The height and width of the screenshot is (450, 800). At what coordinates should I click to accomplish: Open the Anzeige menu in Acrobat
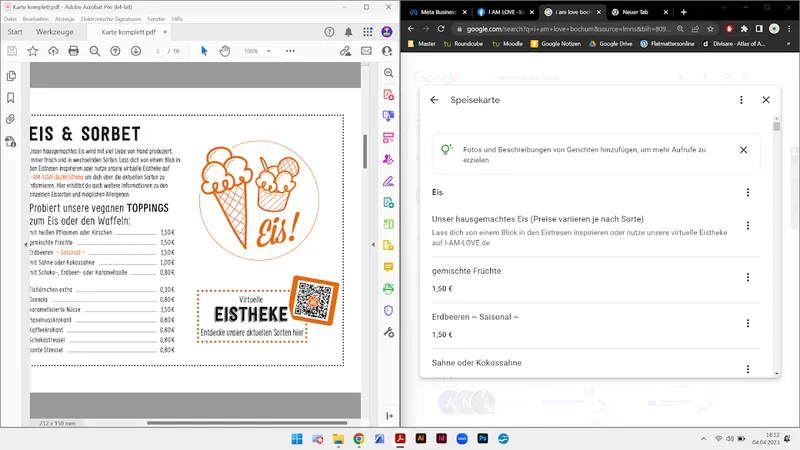click(65, 19)
